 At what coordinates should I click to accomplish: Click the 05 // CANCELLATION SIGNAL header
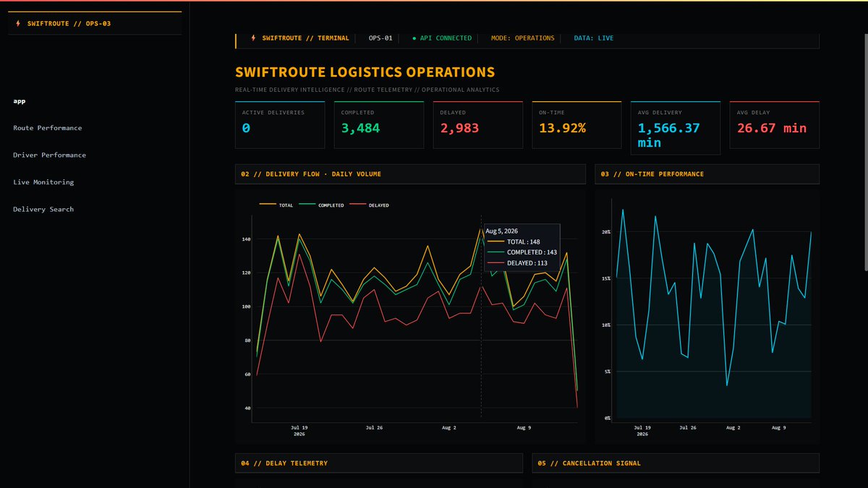tap(676, 463)
